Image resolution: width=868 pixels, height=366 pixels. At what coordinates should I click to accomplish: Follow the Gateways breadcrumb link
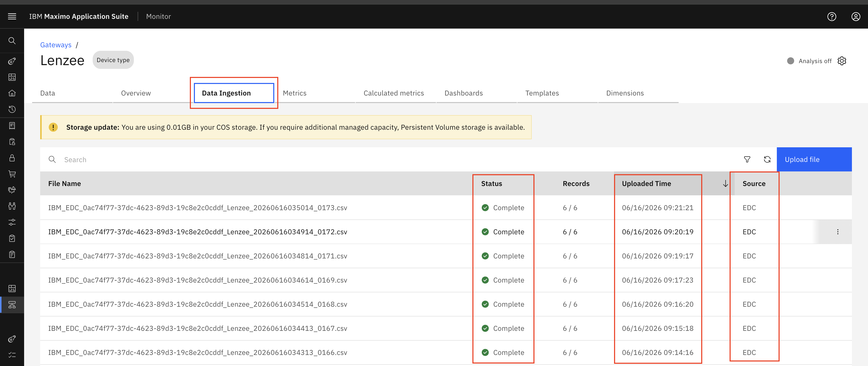[x=56, y=45]
